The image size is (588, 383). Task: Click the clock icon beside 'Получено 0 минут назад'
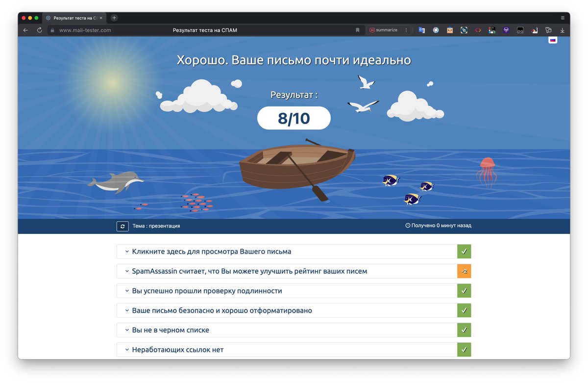pos(408,226)
